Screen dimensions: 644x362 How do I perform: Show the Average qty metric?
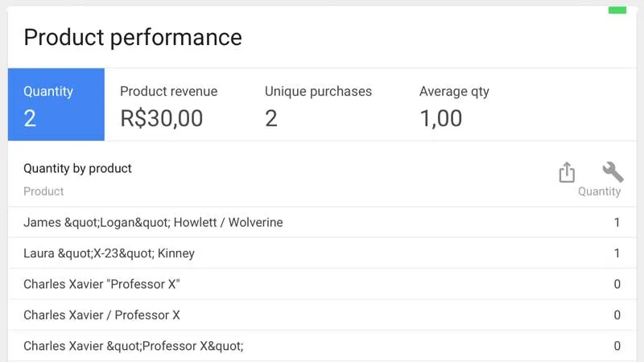454,105
